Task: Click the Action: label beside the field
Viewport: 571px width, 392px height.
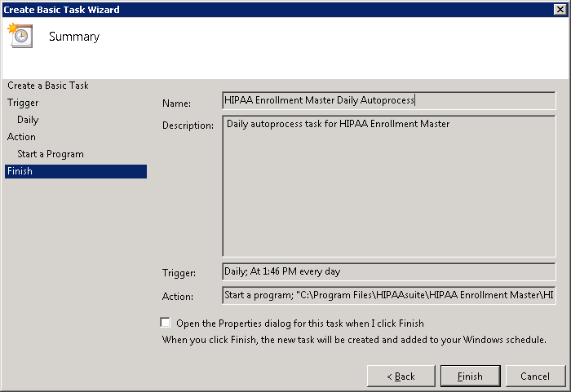Action: pos(178,297)
